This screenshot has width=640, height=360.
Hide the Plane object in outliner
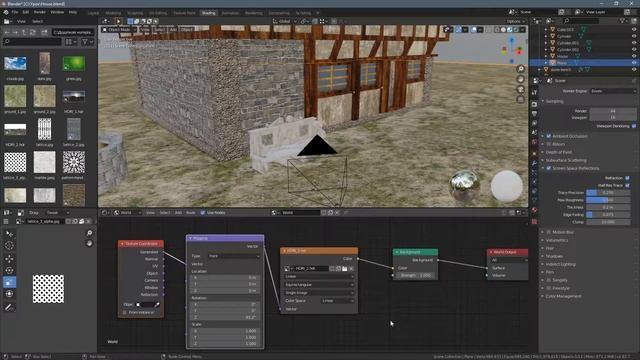(x=634, y=63)
